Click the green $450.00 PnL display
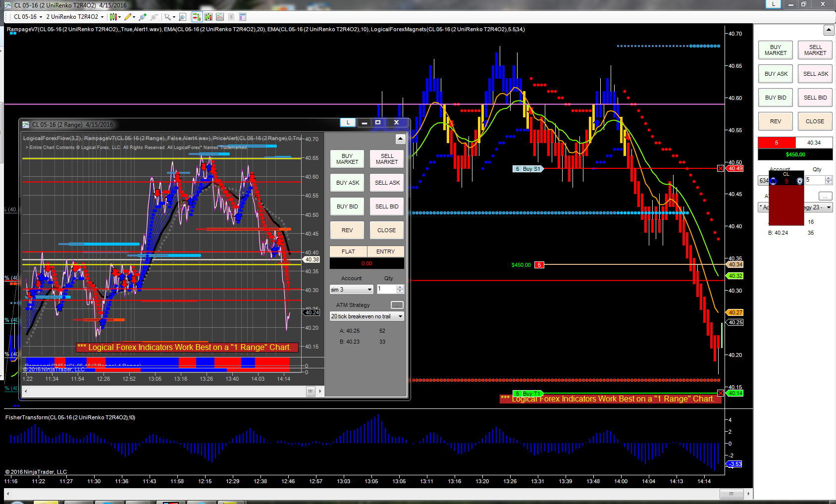 (795, 154)
